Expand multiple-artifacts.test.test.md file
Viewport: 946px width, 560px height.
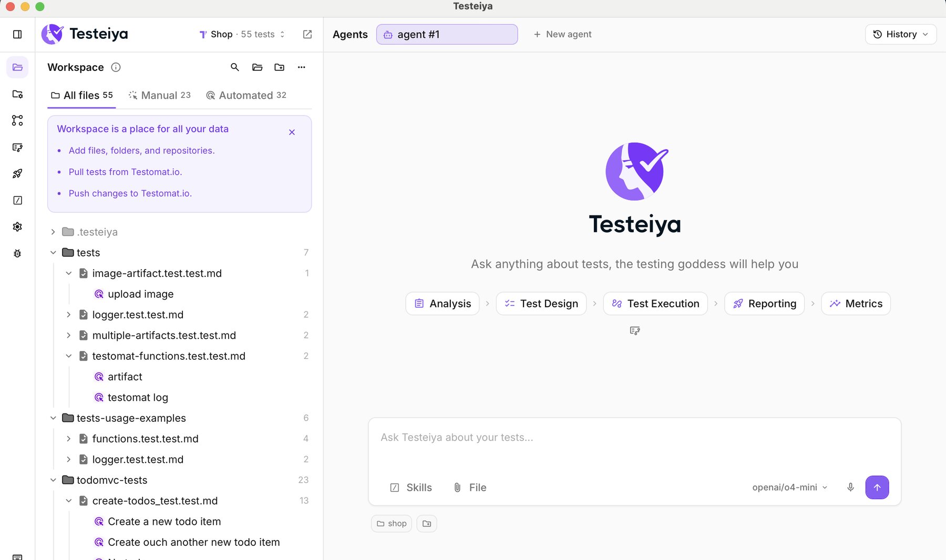click(x=69, y=335)
